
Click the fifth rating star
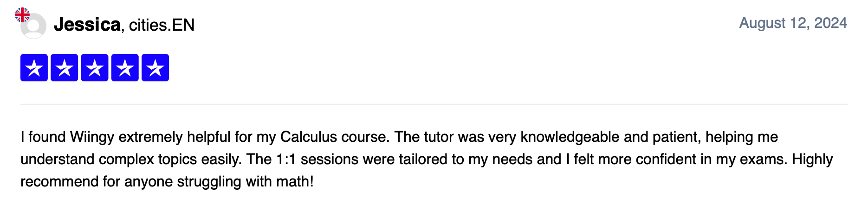155,68
